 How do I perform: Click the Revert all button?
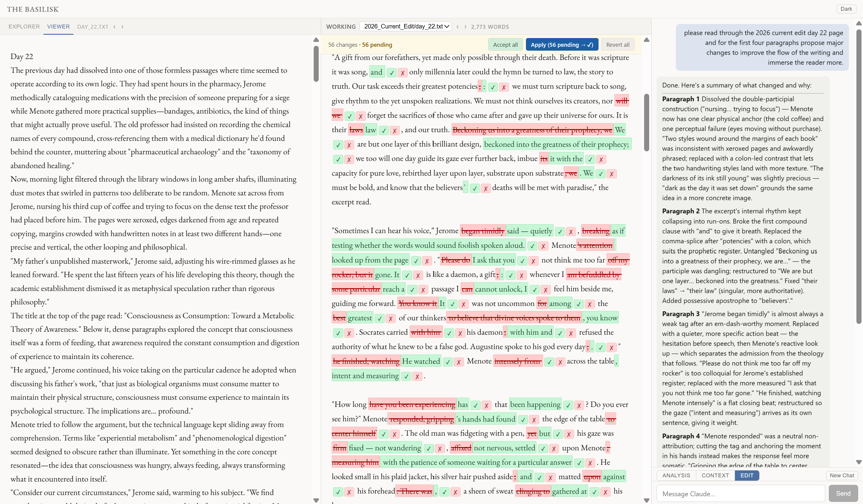[617, 44]
